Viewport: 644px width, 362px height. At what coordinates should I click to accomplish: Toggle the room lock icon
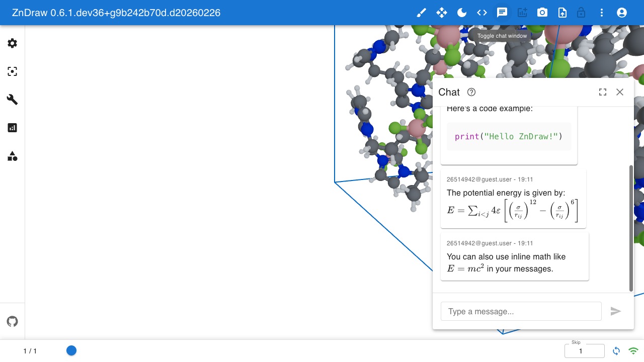581,13
